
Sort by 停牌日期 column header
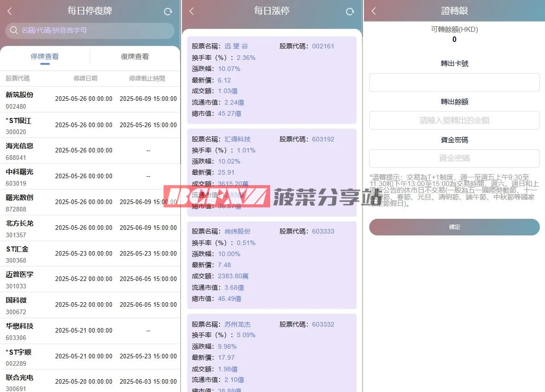click(85, 79)
